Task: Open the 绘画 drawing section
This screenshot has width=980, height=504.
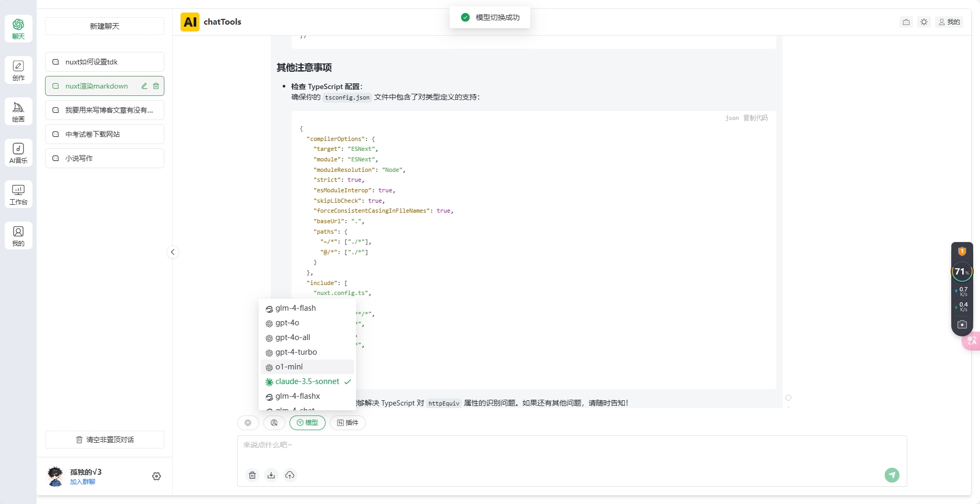Action: click(x=18, y=112)
